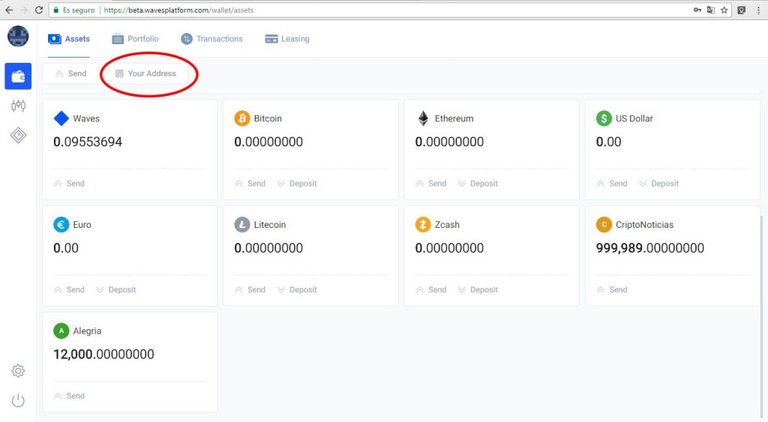Click the power logout icon
The width and height of the screenshot is (768, 422).
[18, 400]
